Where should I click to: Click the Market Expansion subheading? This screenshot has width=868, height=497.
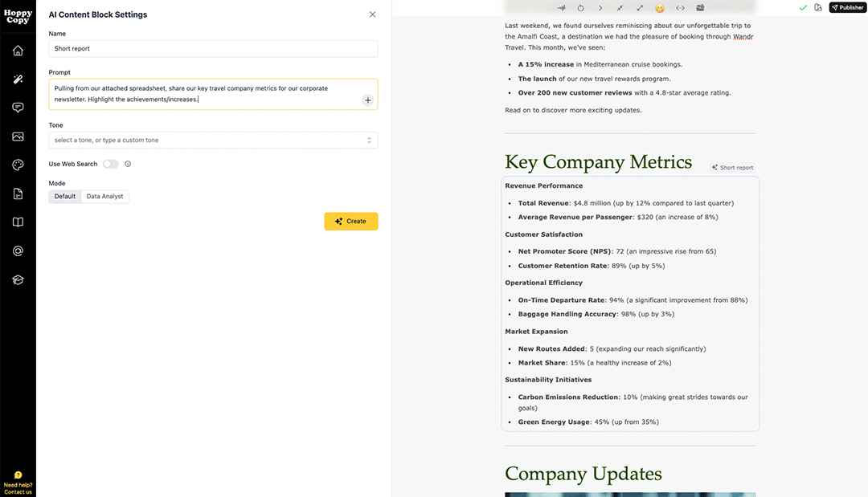[536, 332]
